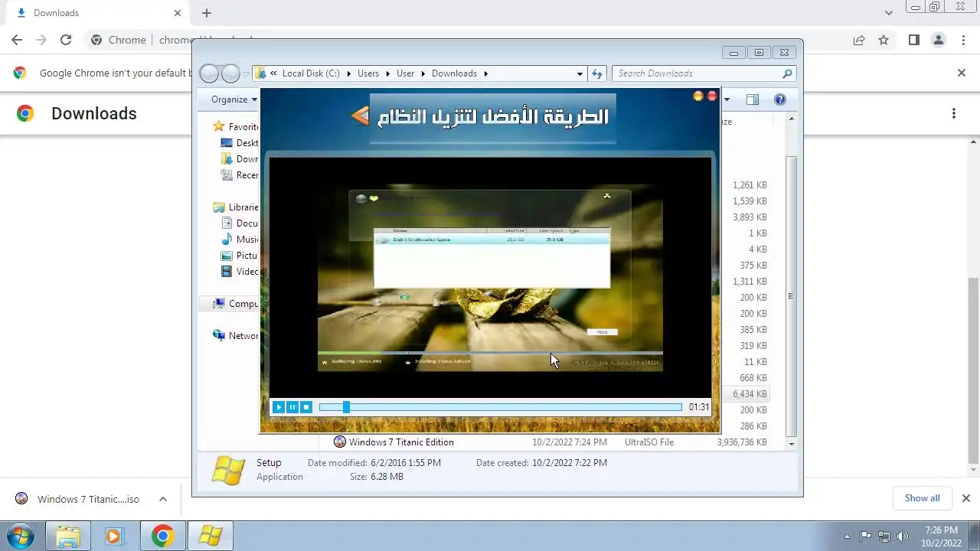
Task: Show hidden system tray icons
Action: (846, 536)
